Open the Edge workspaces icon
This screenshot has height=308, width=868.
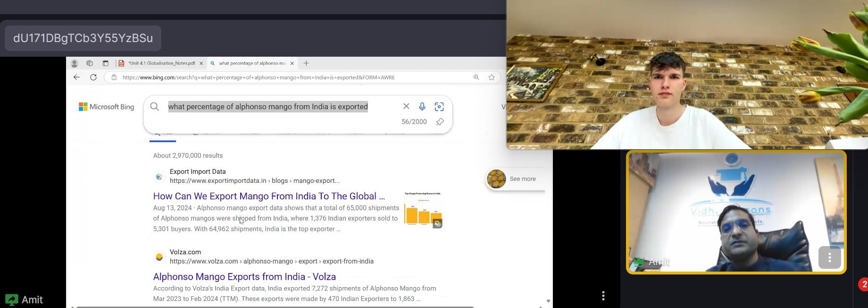point(90,63)
